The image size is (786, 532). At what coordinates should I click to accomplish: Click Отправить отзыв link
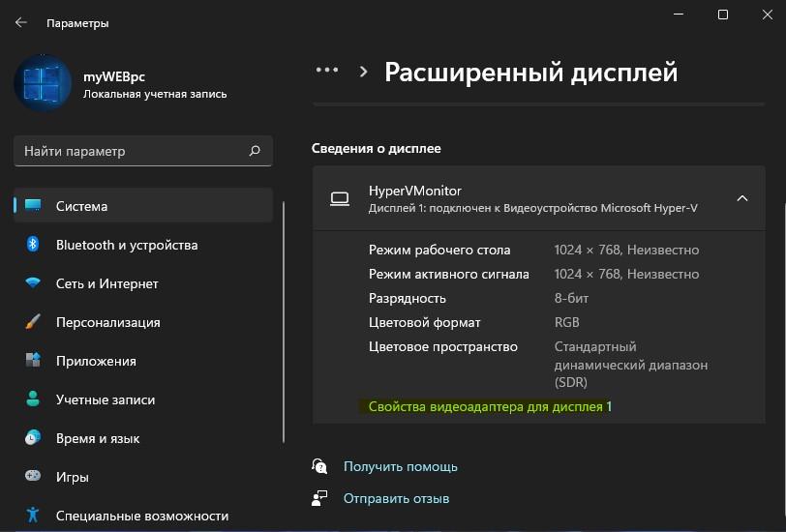click(x=396, y=498)
